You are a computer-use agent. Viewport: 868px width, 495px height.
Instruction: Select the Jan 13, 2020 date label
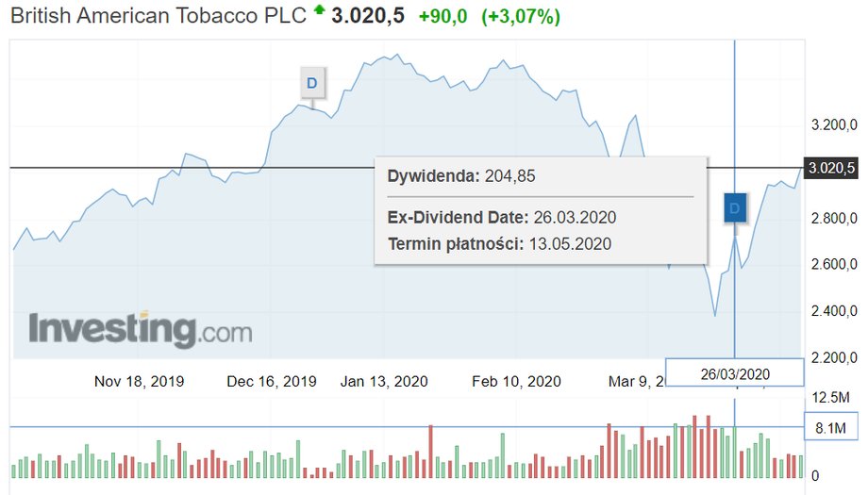384,381
